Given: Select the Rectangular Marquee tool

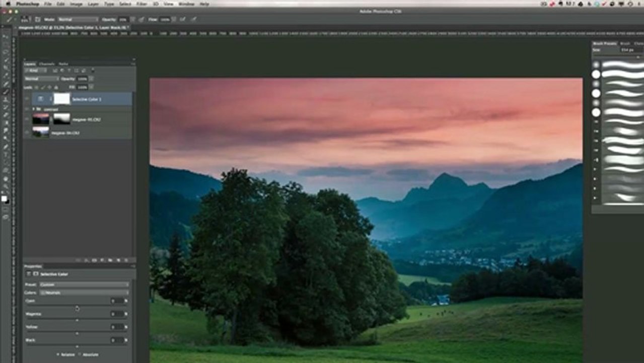Looking at the screenshot, I should [x=6, y=44].
